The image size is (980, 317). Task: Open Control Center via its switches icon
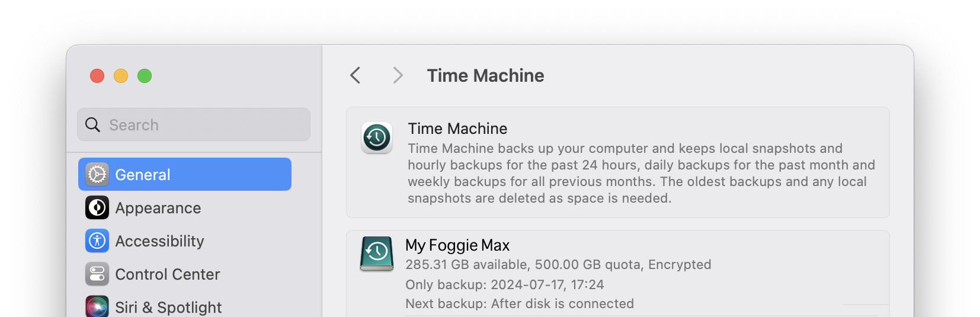tap(97, 274)
